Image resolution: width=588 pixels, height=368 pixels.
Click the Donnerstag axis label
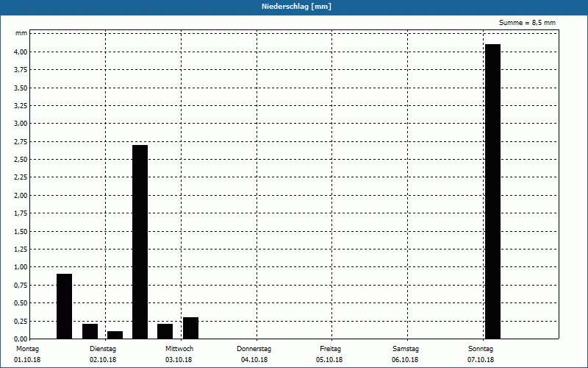point(254,349)
